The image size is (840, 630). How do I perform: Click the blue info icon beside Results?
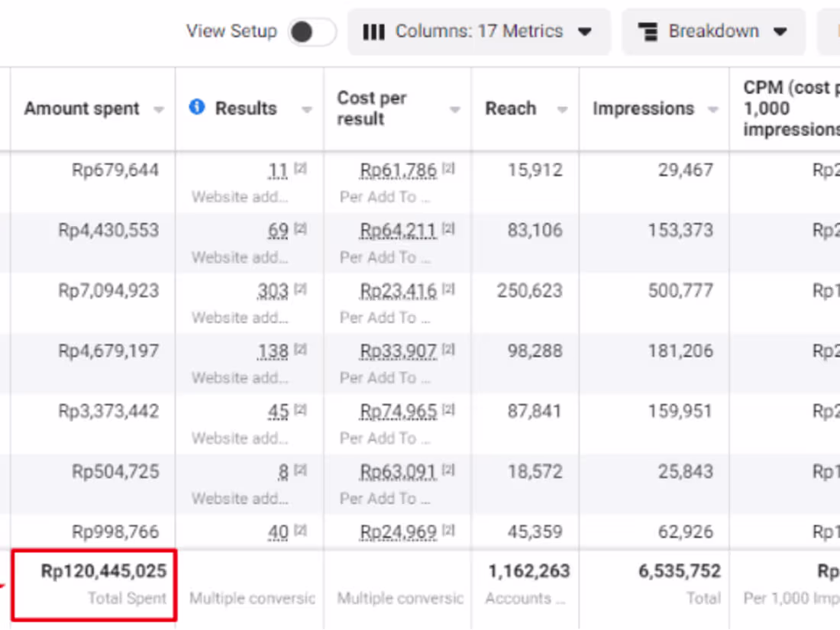pos(197,108)
